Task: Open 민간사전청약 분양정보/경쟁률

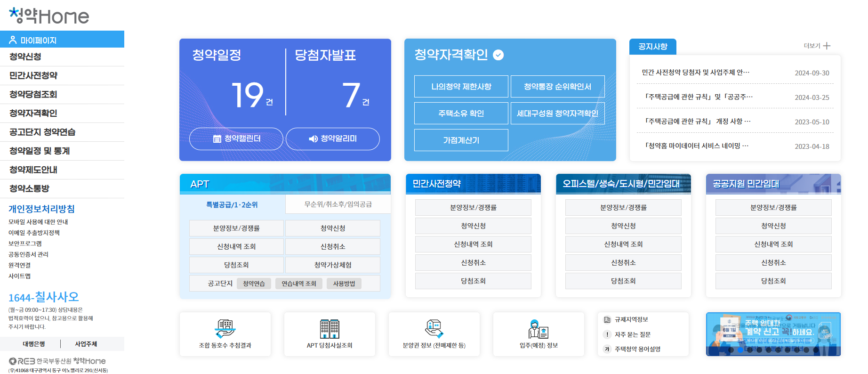Action: click(473, 208)
